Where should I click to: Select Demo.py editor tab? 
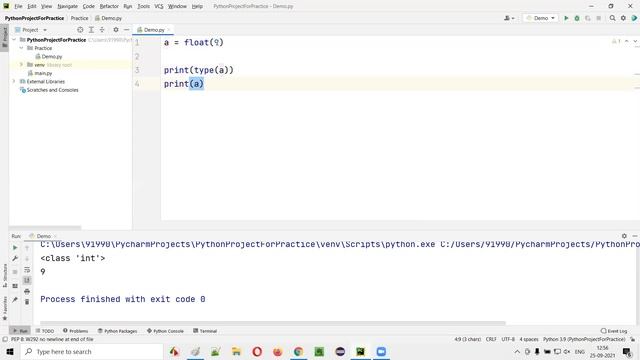pos(153,30)
